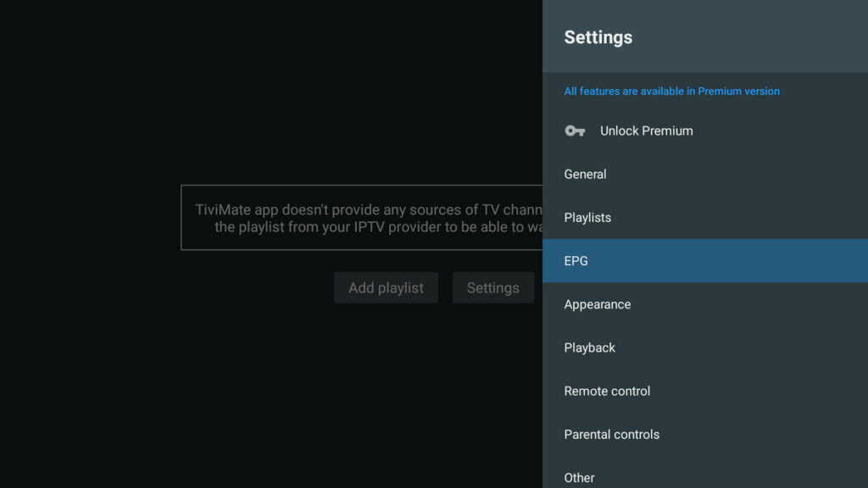868x488 pixels.
Task: Click the key icon beside Unlock Premium
Action: point(575,130)
